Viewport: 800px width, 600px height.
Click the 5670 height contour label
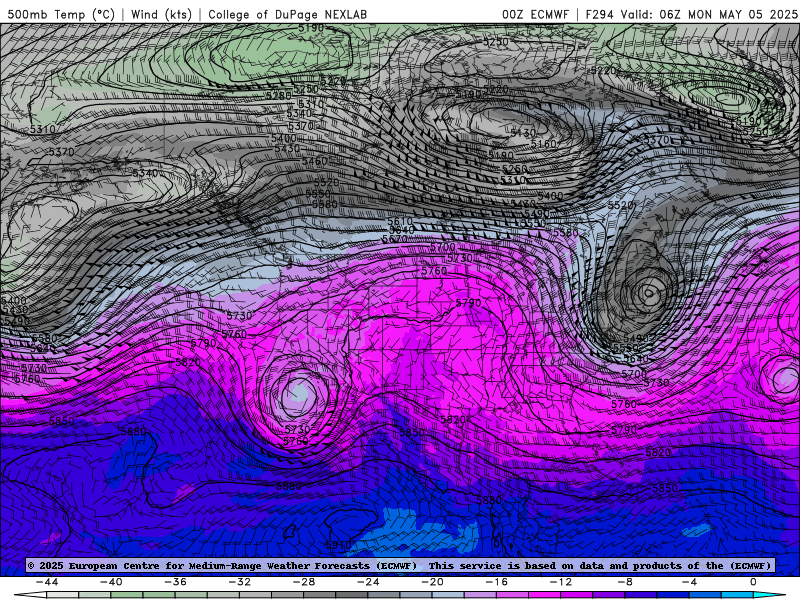pos(395,239)
